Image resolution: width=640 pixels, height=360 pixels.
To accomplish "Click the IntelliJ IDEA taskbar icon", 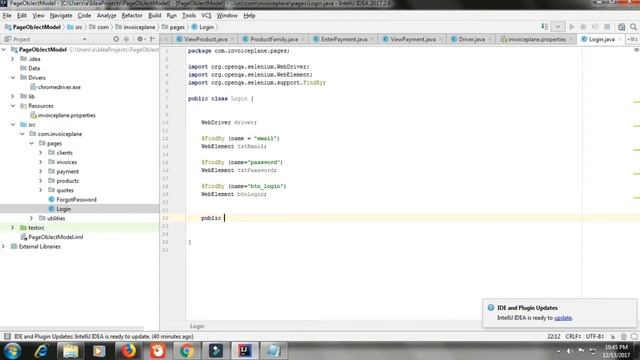I will point(245,351).
